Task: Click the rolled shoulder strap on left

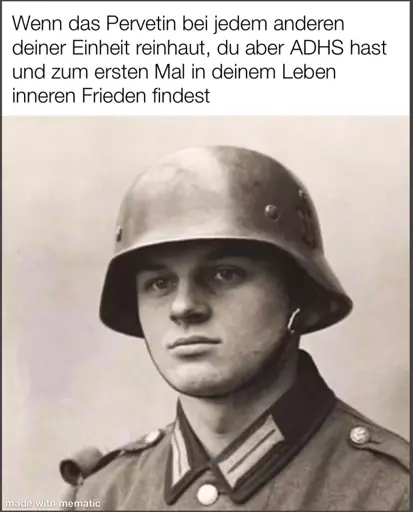Action: click(x=80, y=463)
